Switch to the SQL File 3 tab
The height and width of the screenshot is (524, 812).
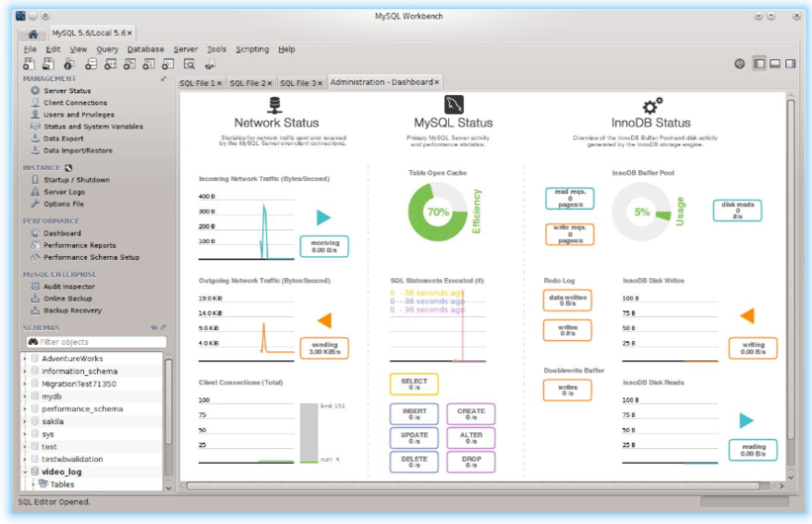pyautogui.click(x=297, y=83)
